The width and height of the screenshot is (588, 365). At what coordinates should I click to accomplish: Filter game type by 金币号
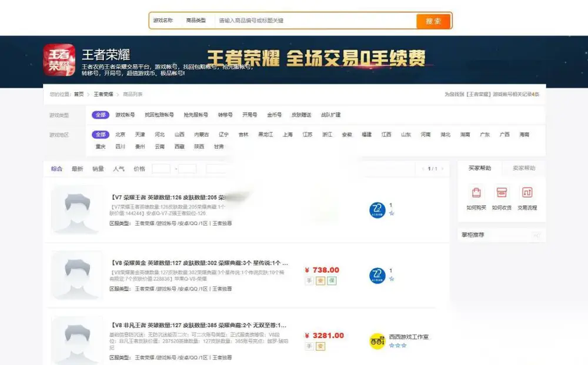[x=275, y=115]
